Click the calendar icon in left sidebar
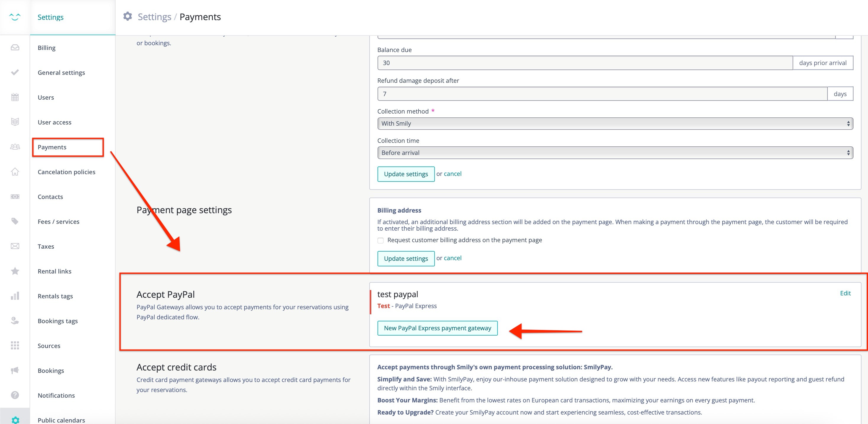 [x=15, y=97]
